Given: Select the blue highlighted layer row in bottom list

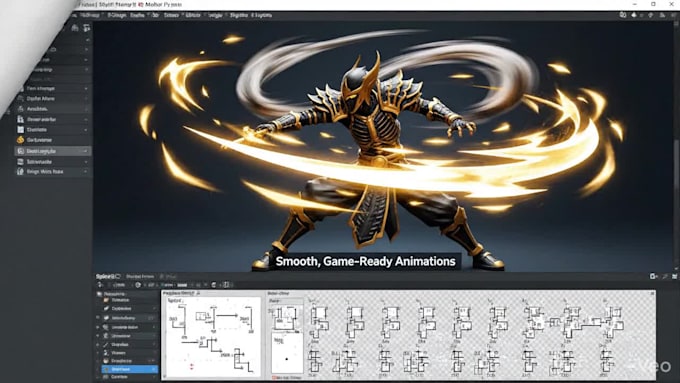Looking at the screenshot, I should coord(129,369).
